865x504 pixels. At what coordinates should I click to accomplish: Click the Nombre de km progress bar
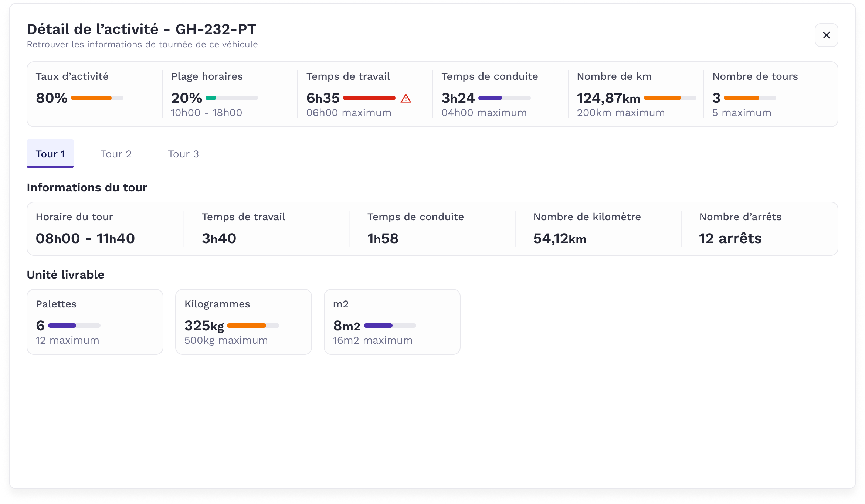(669, 98)
